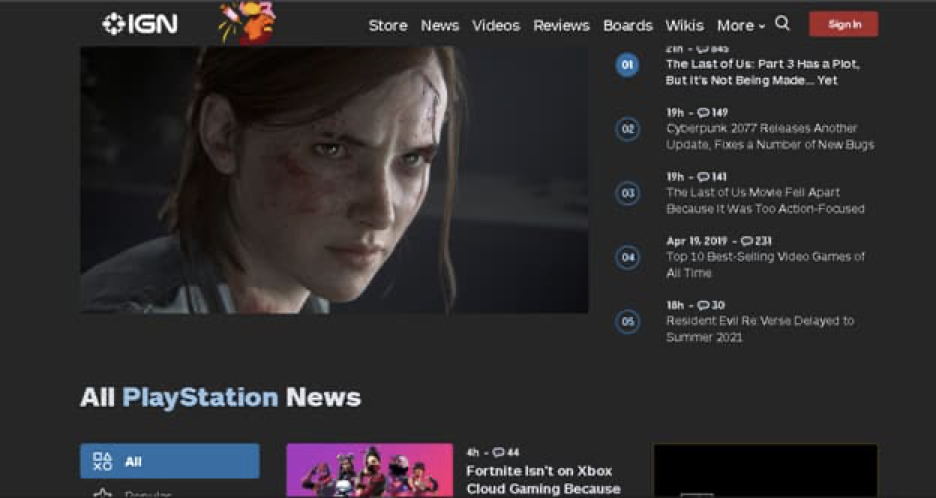
Task: Click the number 02 ranking badge
Action: pyautogui.click(x=627, y=129)
